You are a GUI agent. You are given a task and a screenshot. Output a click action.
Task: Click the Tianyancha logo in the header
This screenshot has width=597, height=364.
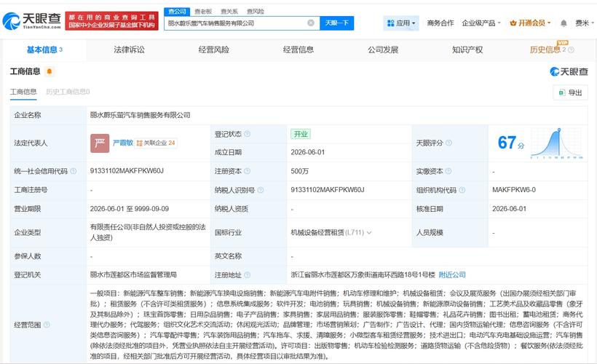point(31,21)
